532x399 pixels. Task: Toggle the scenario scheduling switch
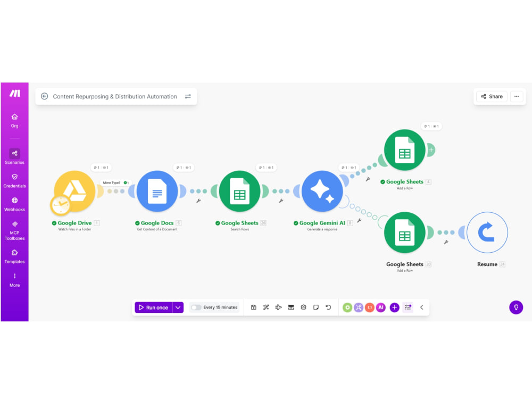coord(195,307)
